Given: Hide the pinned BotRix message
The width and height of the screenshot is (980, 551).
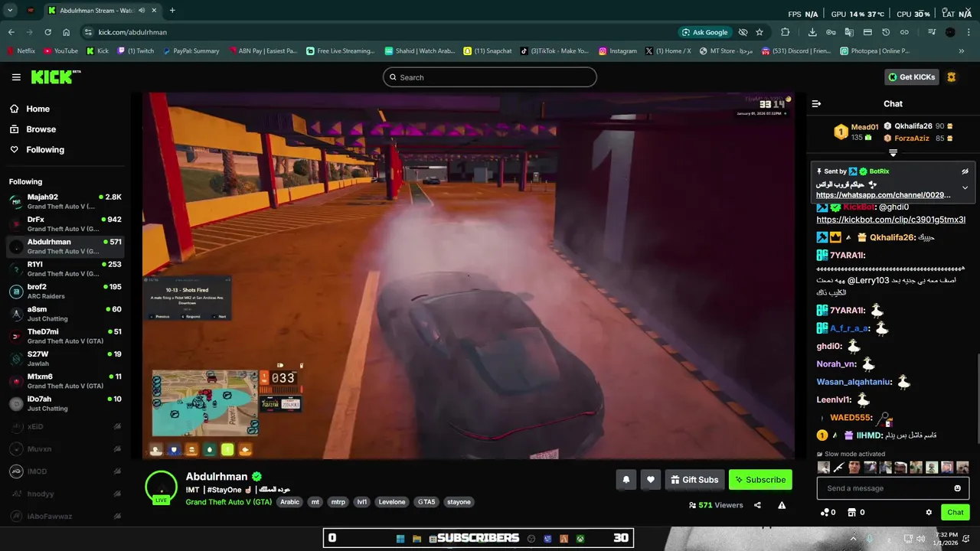Looking at the screenshot, I should tap(965, 171).
